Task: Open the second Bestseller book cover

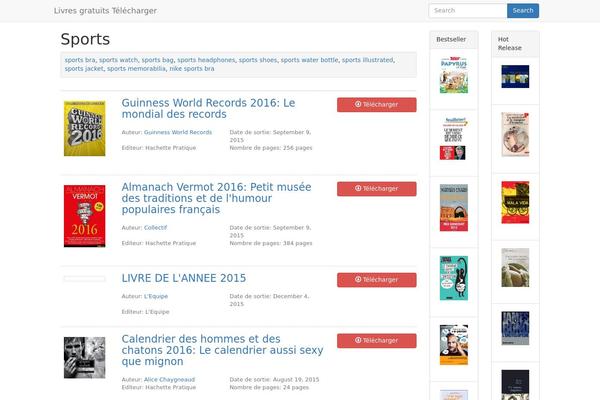Action: (x=454, y=139)
